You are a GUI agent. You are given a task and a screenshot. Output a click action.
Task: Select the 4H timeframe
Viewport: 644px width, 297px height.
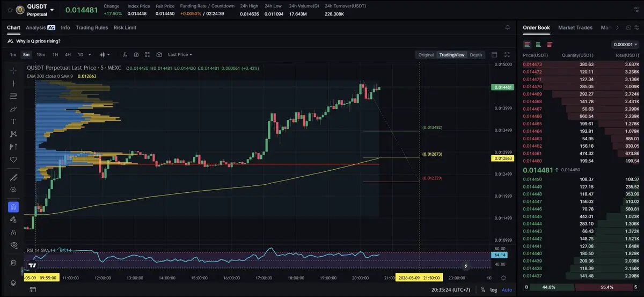(x=68, y=55)
